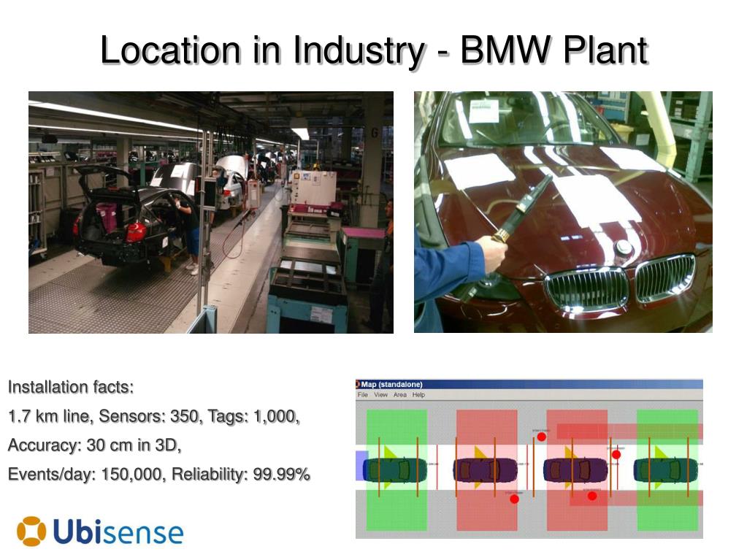Select the red BMW hood photo
Screen dimensions: 747x560
563,212
